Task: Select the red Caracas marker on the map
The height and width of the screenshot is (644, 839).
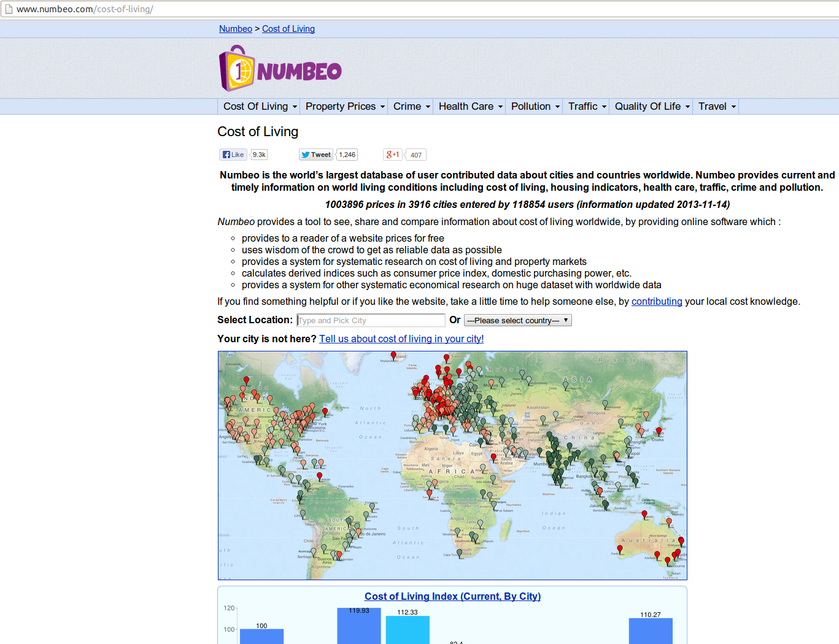Action: point(320,476)
